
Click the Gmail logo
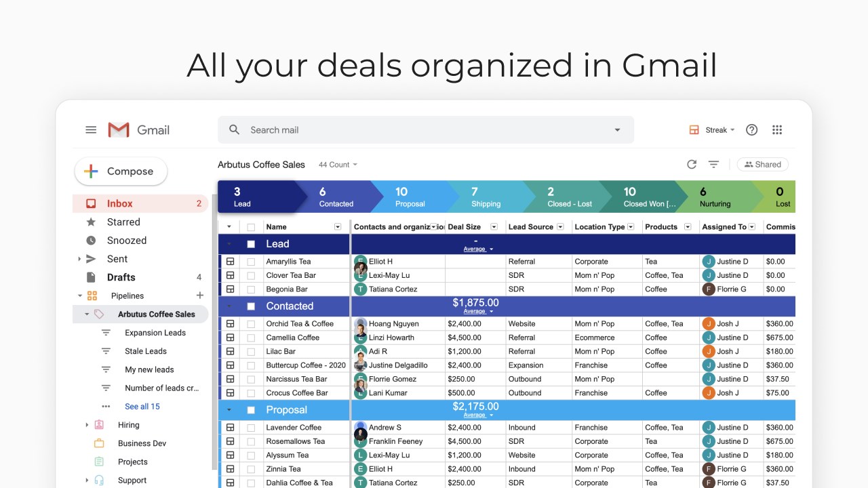point(139,129)
